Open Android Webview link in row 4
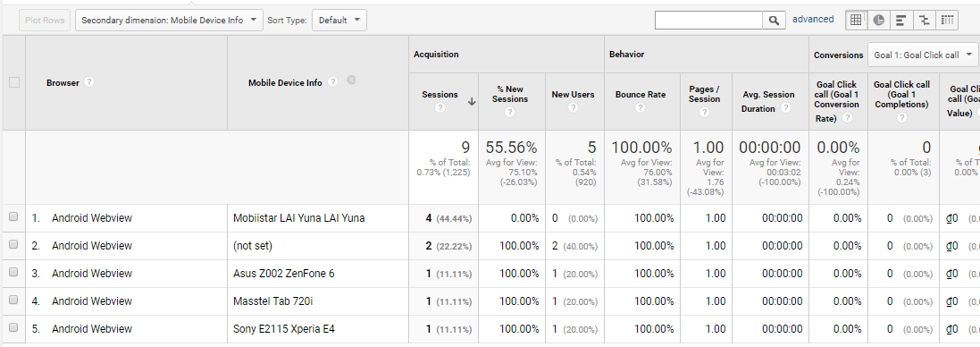 click(92, 300)
